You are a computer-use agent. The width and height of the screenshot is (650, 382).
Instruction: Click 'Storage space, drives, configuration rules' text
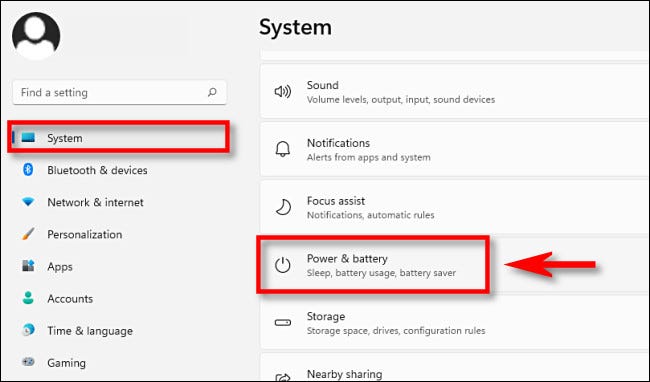tap(396, 331)
